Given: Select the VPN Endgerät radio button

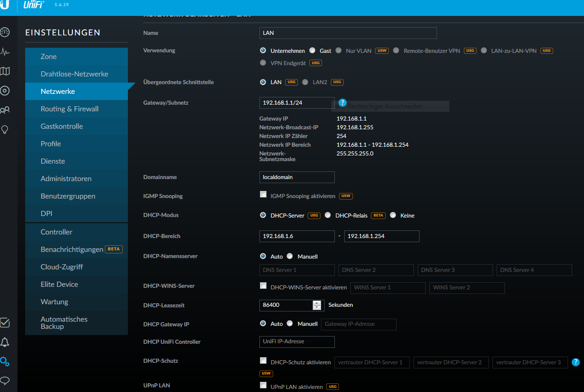Looking at the screenshot, I should point(263,63).
